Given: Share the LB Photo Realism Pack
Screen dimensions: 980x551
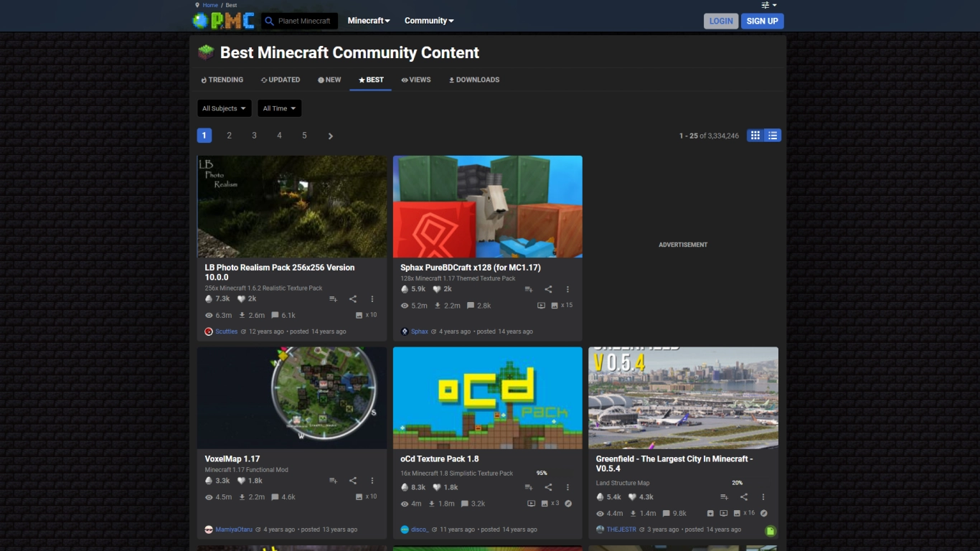Looking at the screenshot, I should (353, 299).
